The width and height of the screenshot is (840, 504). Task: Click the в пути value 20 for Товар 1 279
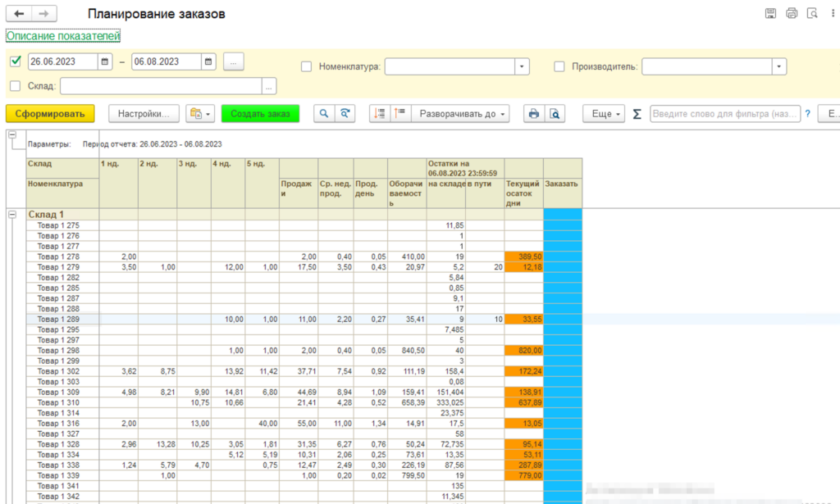pyautogui.click(x=485, y=267)
